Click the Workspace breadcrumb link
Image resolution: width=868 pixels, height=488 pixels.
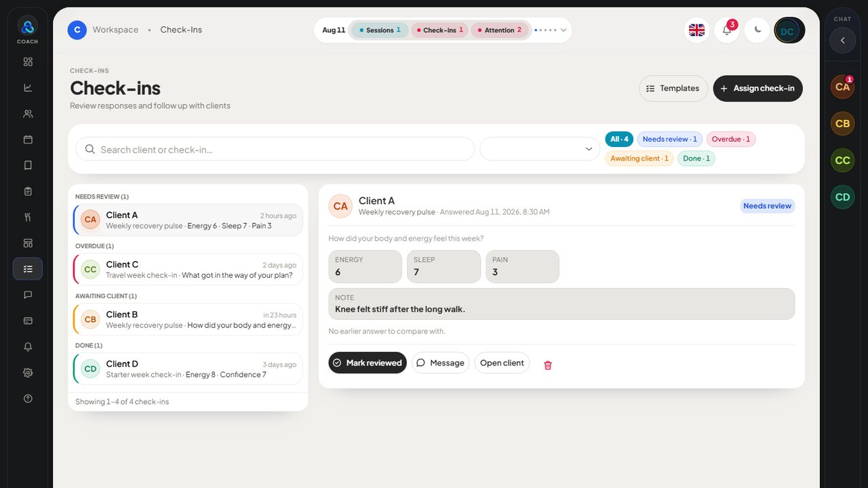pos(115,30)
